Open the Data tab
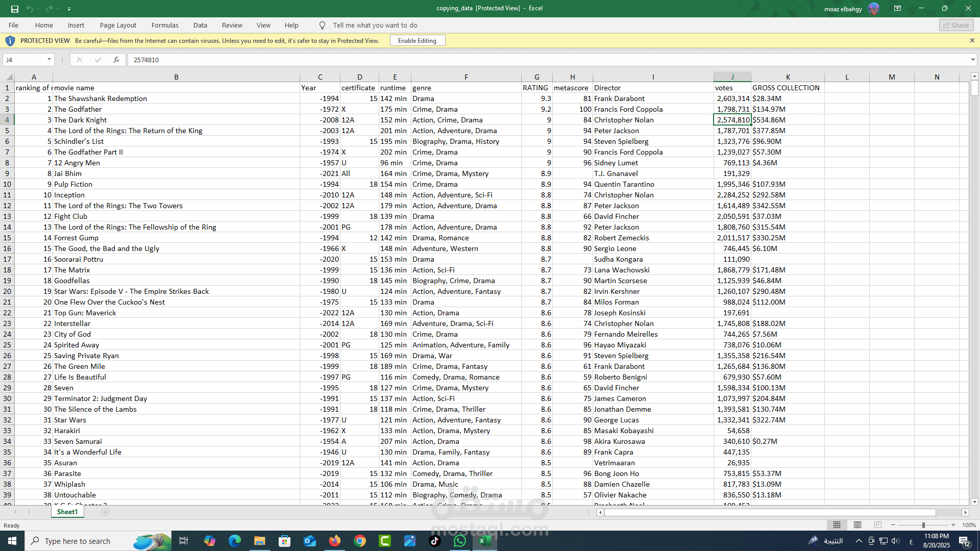The height and width of the screenshot is (551, 980). (x=200, y=25)
